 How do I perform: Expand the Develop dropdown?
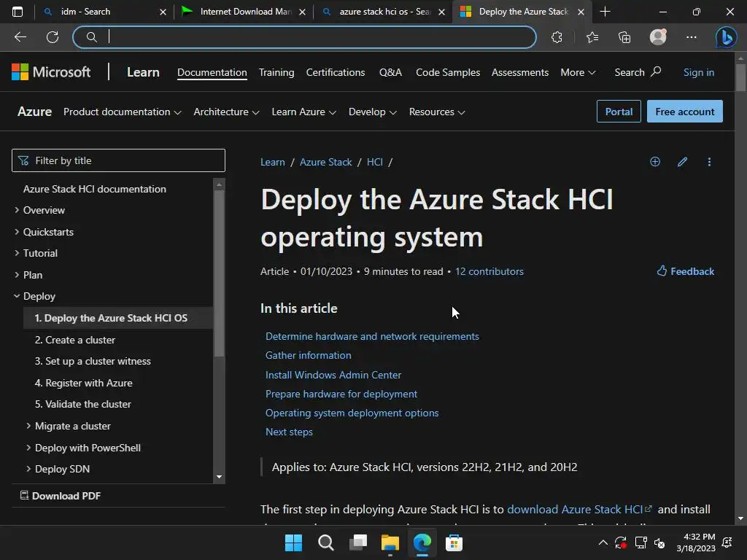click(x=373, y=112)
